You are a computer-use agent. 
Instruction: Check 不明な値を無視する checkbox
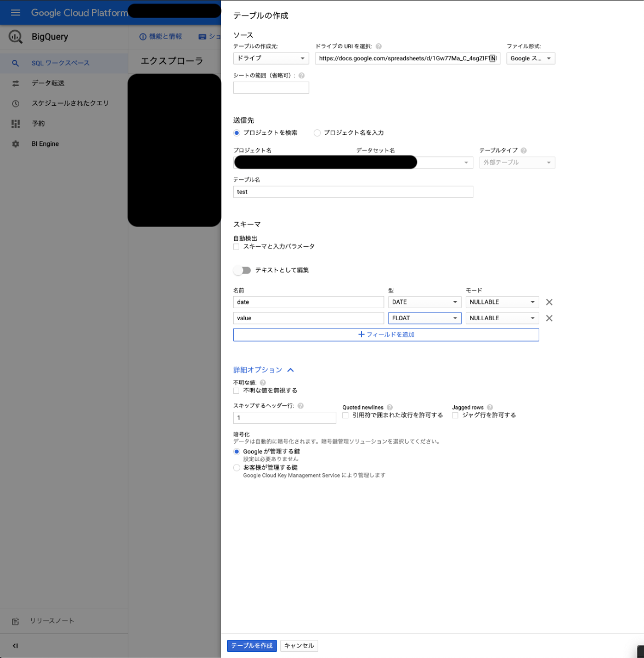tap(236, 391)
